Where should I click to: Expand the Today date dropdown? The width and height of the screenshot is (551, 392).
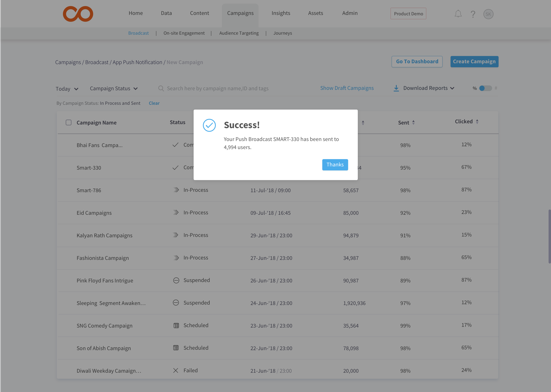click(67, 89)
